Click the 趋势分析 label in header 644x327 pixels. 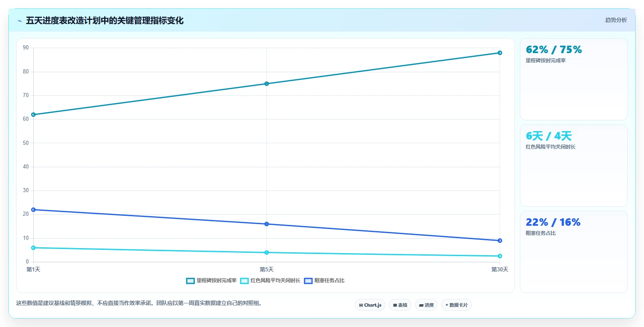616,20
